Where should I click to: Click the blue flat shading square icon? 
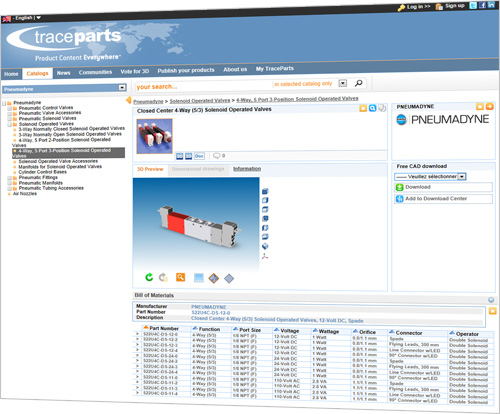pyautogui.click(x=199, y=278)
